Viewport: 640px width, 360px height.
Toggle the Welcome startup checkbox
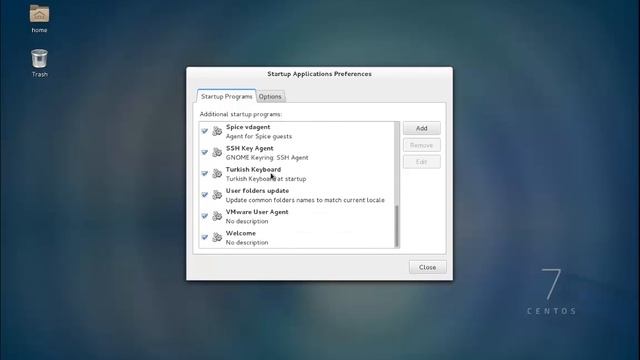[x=205, y=237]
